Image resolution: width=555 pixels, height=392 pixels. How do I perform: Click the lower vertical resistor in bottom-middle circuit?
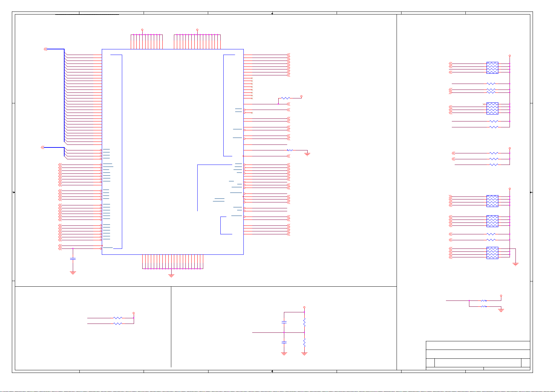pos(304,342)
